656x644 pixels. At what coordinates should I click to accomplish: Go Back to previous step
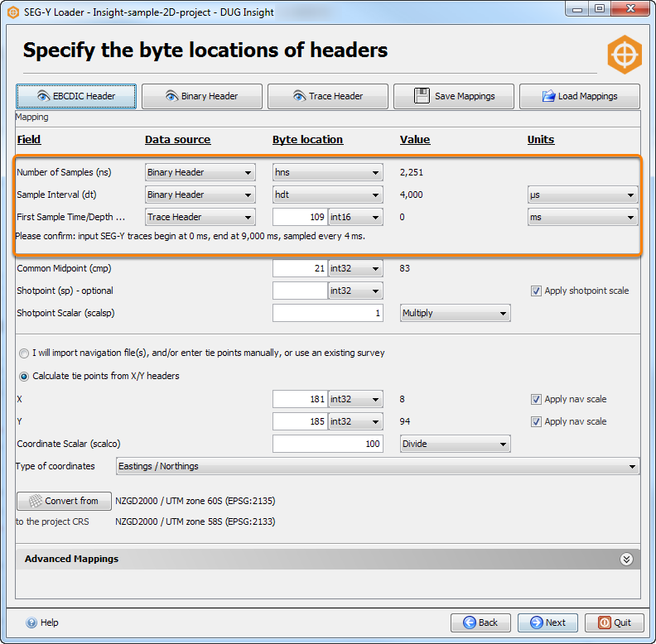click(480, 623)
